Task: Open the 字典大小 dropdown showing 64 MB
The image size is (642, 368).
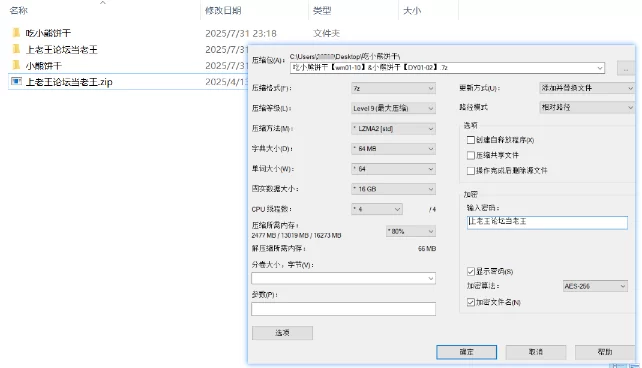Action: pos(393,149)
